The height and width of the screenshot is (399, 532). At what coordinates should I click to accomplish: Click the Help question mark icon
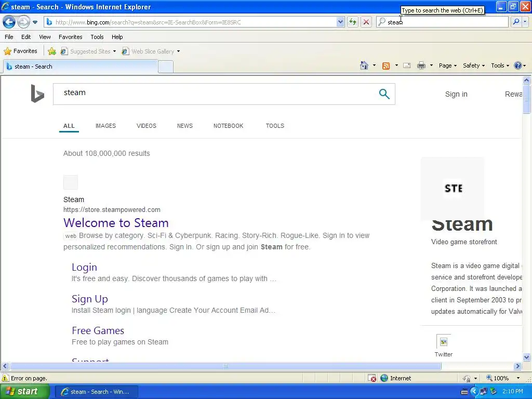(x=518, y=65)
